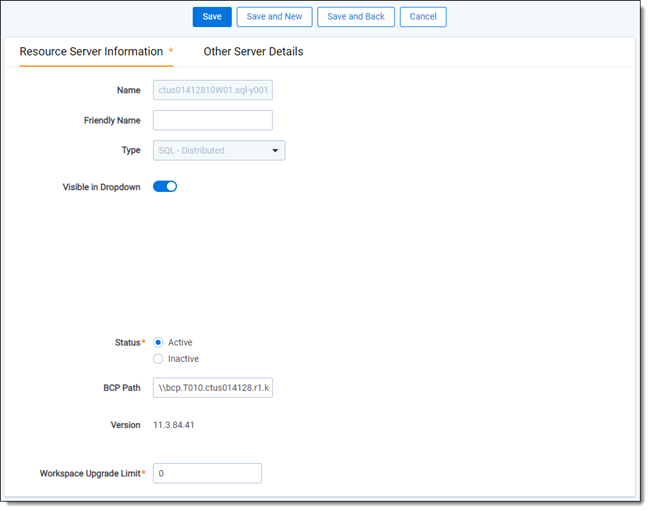Click the Type field label
The image size is (650, 511).
pyautogui.click(x=130, y=150)
